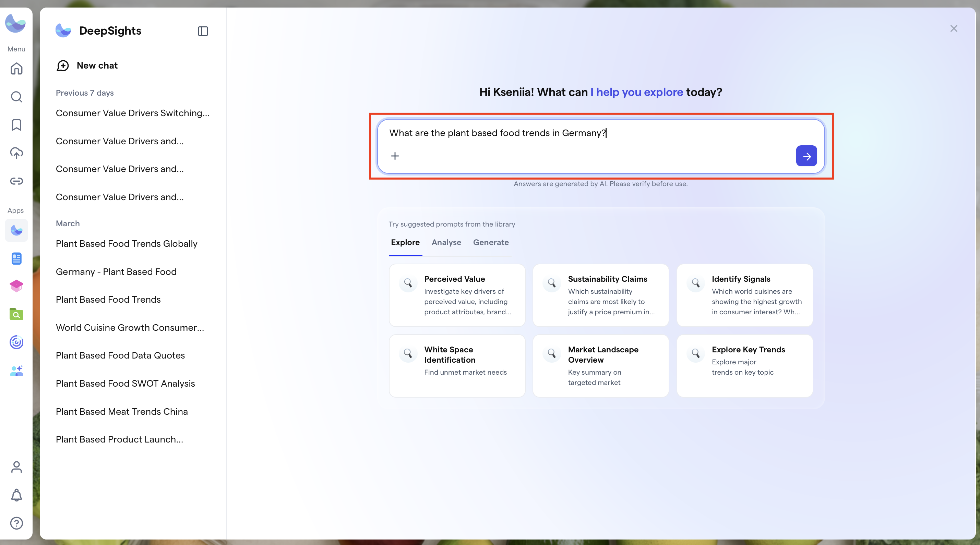
Task: Open chat titled Plant Based Food Trends
Action: (x=108, y=300)
